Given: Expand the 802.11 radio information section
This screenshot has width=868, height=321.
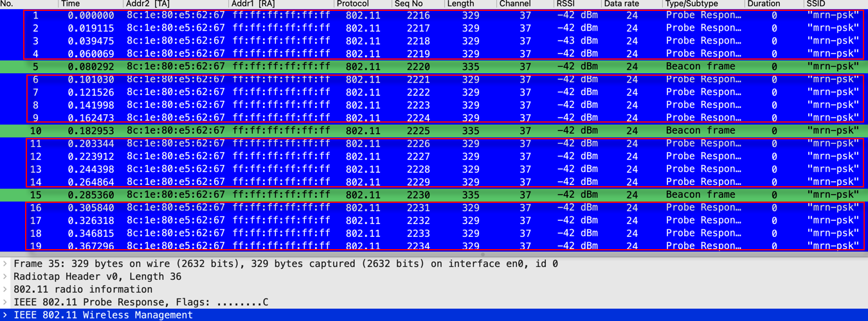Looking at the screenshot, I should tap(5, 290).
